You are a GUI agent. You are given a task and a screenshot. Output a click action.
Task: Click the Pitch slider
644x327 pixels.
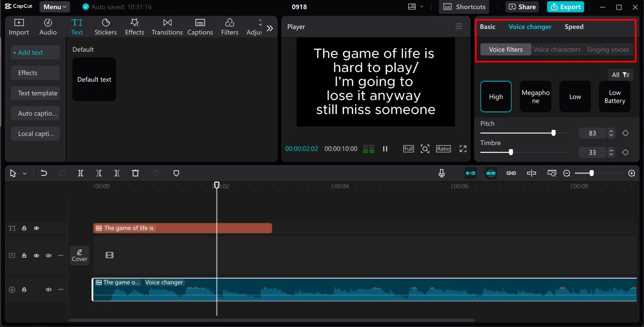(x=525, y=133)
